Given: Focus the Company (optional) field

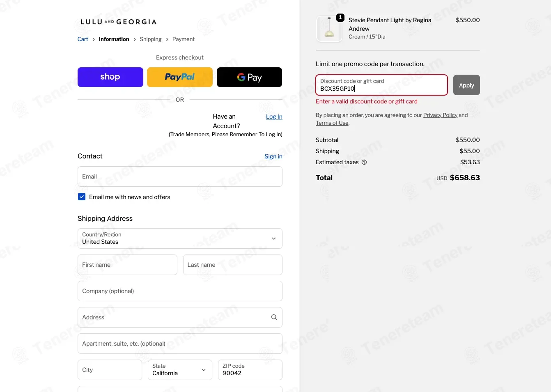Looking at the screenshot, I should pos(180,291).
